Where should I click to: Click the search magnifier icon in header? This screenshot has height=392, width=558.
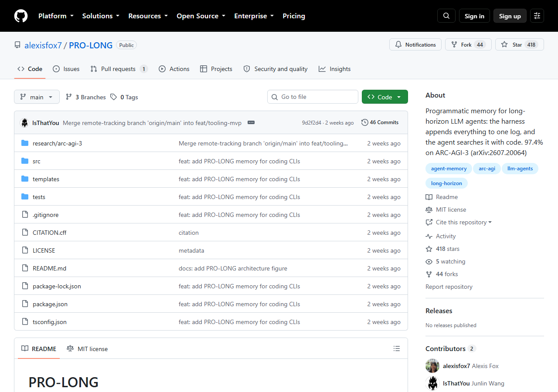coord(446,16)
